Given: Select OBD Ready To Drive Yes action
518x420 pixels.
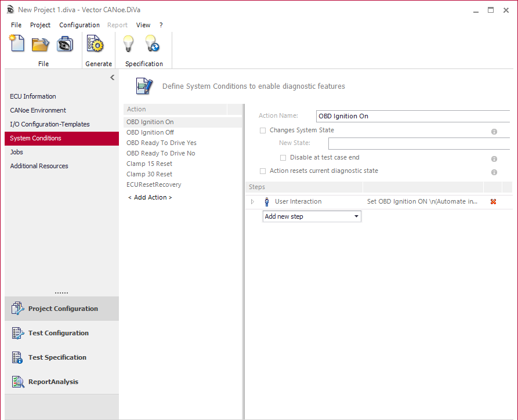Looking at the screenshot, I should click(x=183, y=143).
